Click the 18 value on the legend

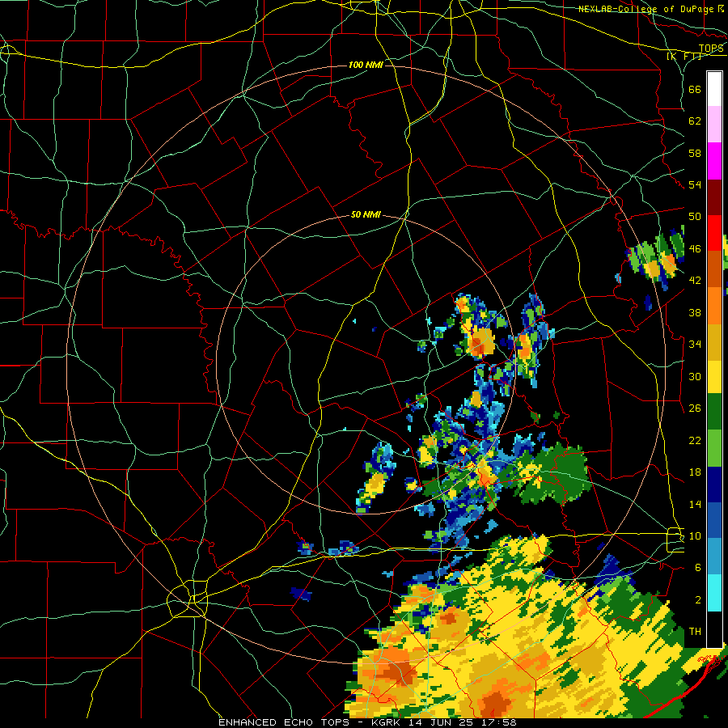tap(695, 472)
